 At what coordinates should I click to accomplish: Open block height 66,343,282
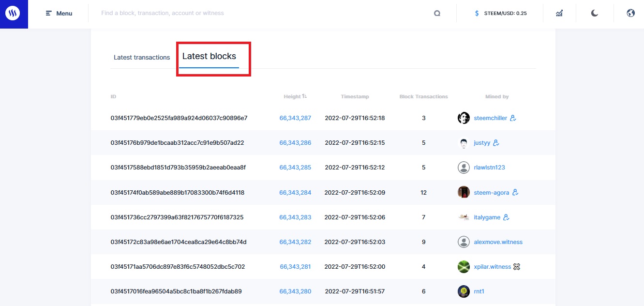[295, 242]
